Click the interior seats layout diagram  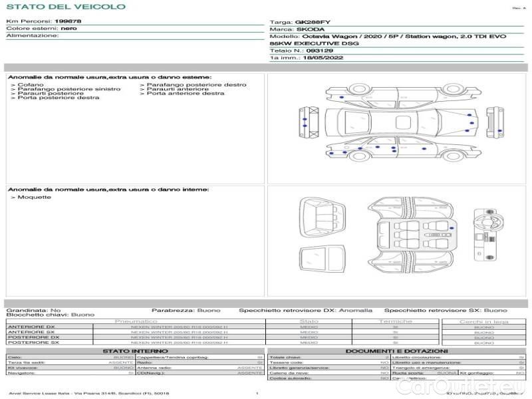tap(410, 235)
